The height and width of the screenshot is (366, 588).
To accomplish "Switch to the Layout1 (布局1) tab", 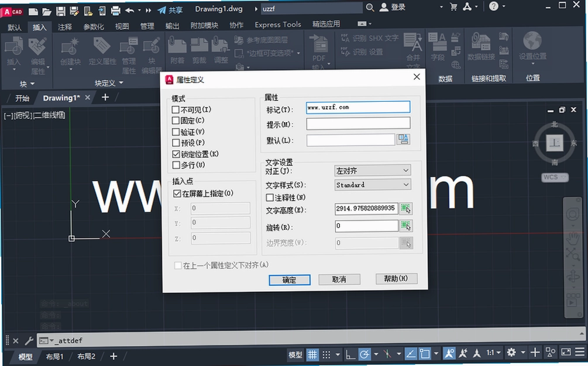I will click(55, 357).
